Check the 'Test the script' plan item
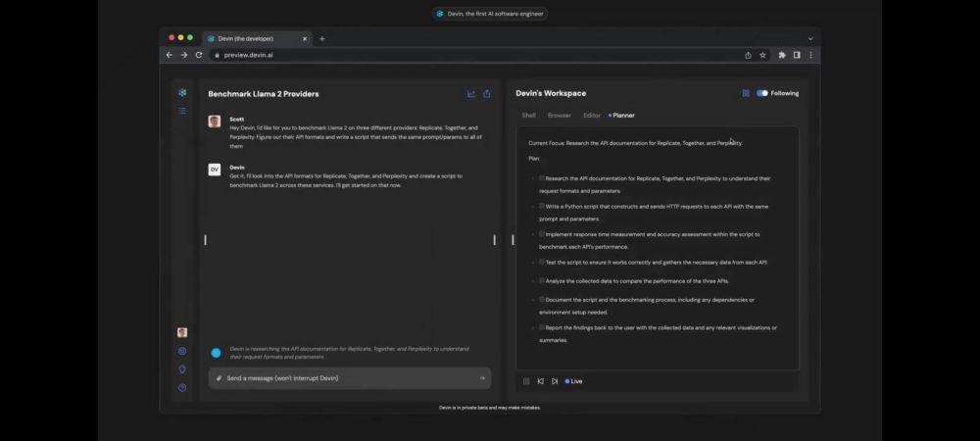The width and height of the screenshot is (980, 441). 542,262
